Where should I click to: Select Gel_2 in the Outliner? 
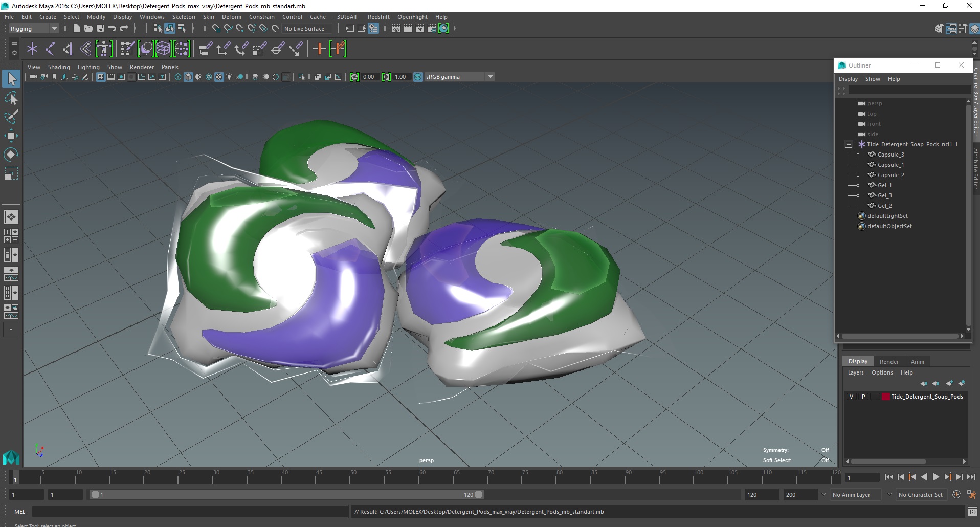(x=884, y=206)
